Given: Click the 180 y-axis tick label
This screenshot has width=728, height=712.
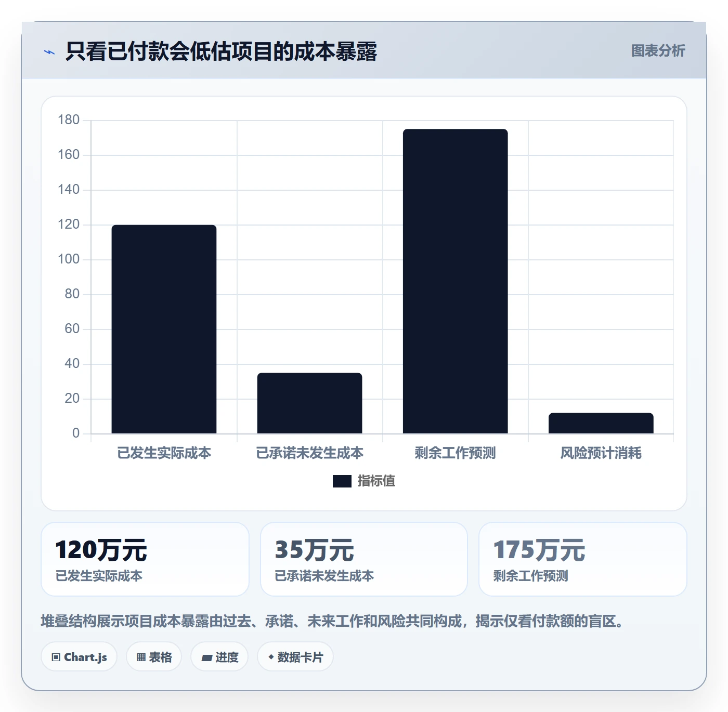Looking at the screenshot, I should (69, 120).
